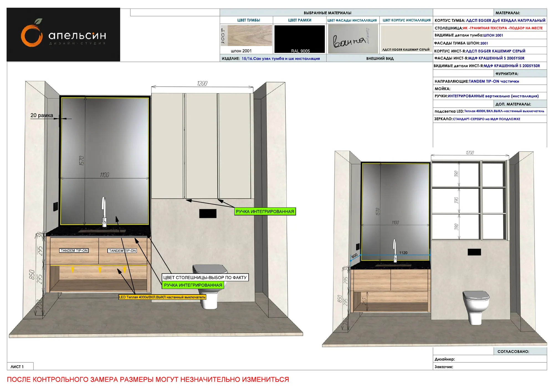Click the 'ФАСАДЫ ИНСТ-Я: МДФ КРАШЕННЫЙ' row
Viewport: 554px width, 392px height.
[x=490, y=58]
